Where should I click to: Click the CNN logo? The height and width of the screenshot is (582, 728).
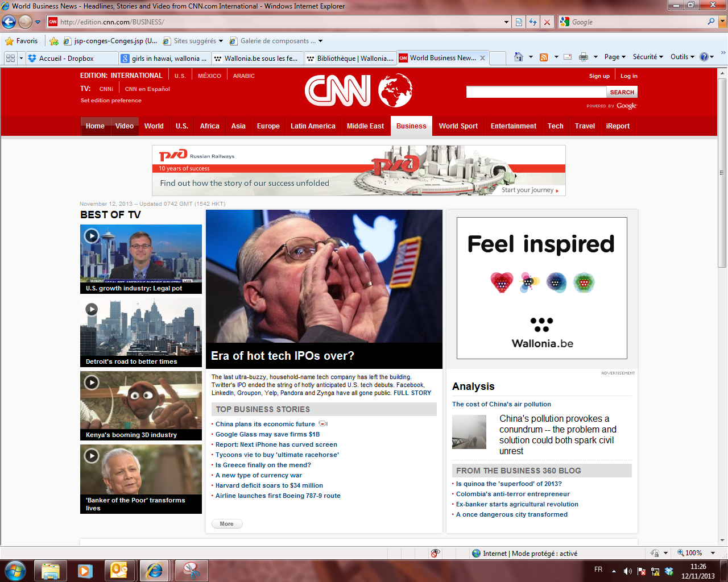coord(358,90)
